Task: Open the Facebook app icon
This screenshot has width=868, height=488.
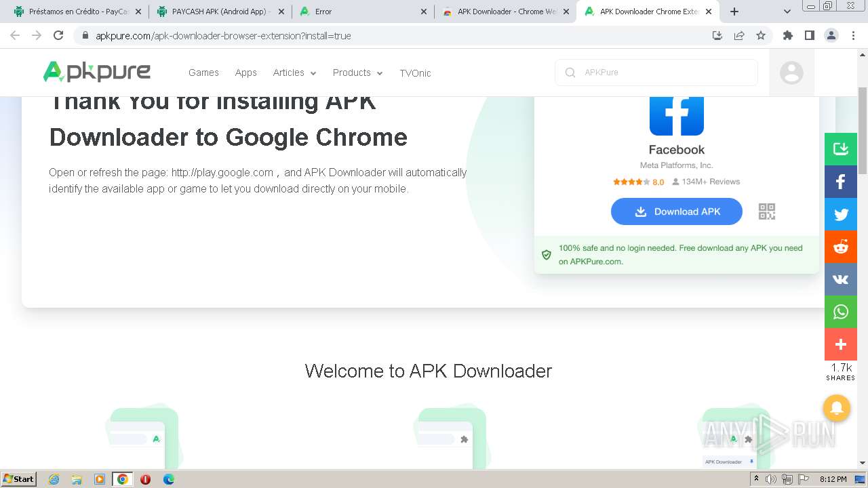Action: click(677, 115)
